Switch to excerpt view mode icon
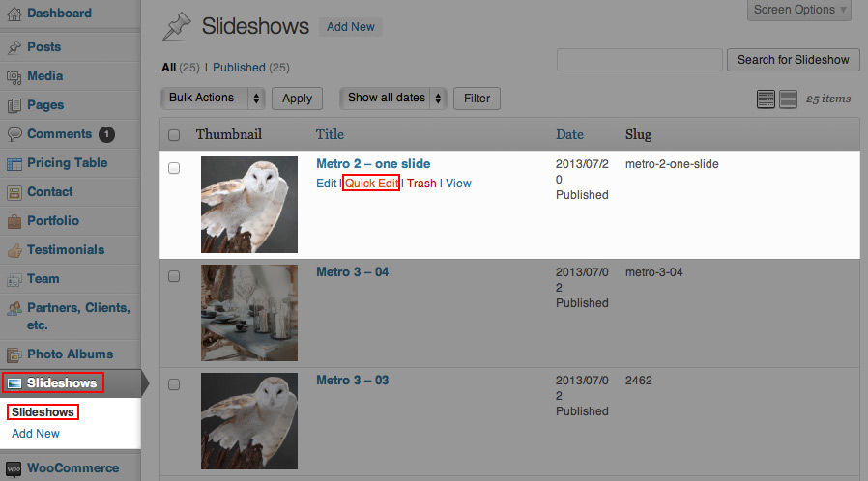The height and width of the screenshot is (481, 868). point(788,99)
